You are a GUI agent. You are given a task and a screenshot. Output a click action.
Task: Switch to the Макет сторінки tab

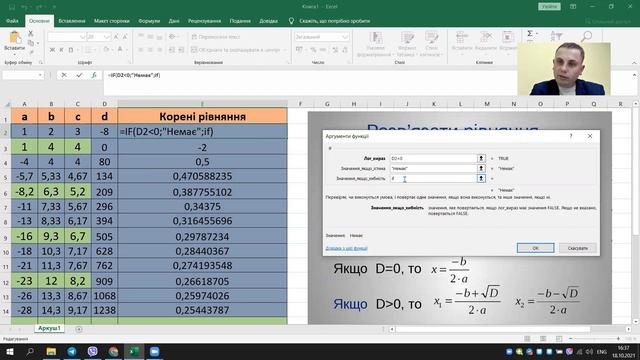(x=111, y=21)
